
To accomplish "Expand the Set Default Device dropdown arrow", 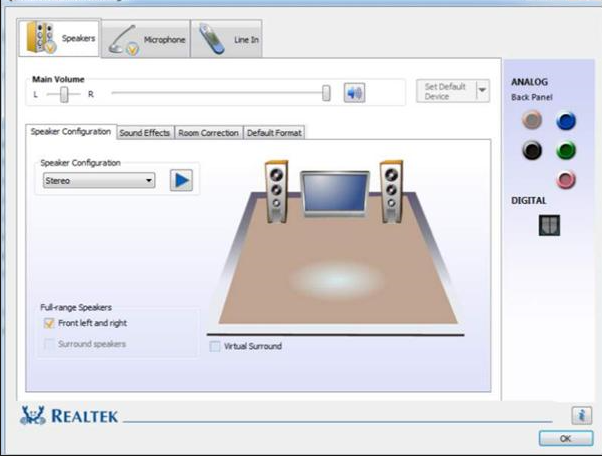I will (x=483, y=90).
